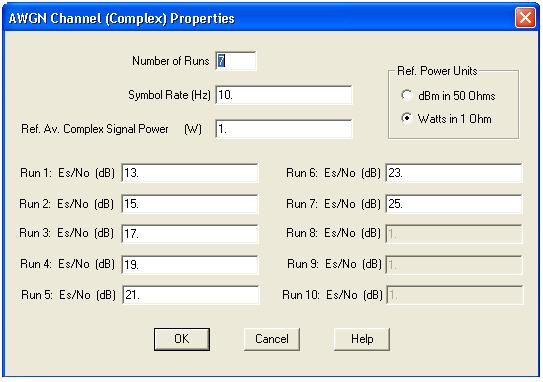Screen dimensions: 543x382
Task: Click the Run 5 Es/No field
Action: [190, 295]
